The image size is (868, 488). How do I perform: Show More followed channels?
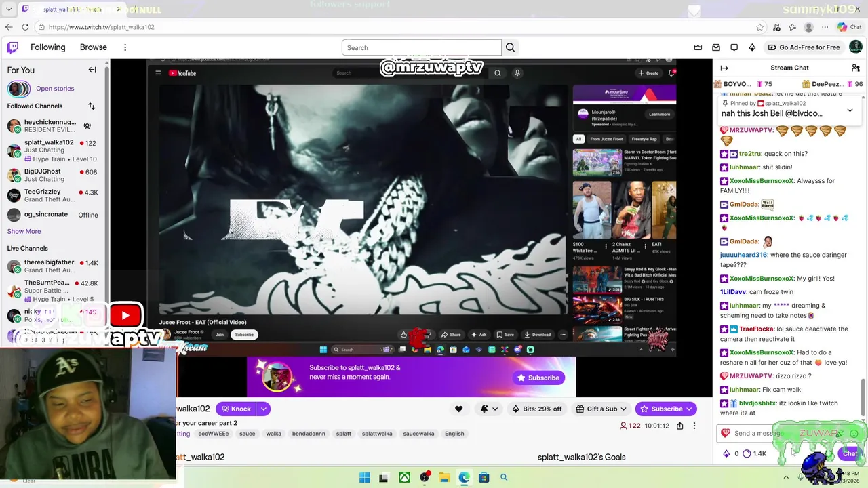(24, 231)
